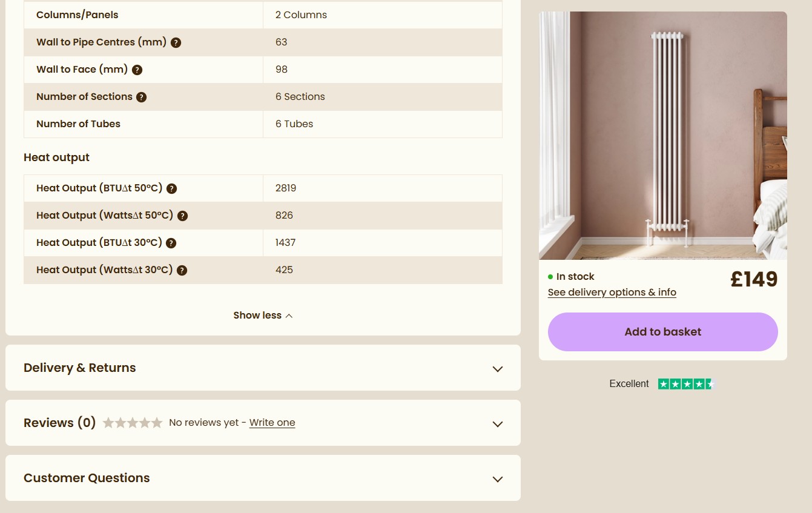Open help icon for Watts Δt 30°C
The height and width of the screenshot is (513, 812).
[182, 270]
